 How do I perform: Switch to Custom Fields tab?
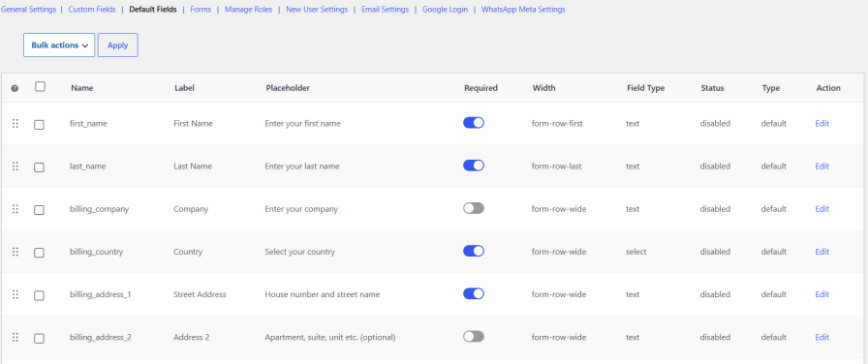(x=92, y=10)
